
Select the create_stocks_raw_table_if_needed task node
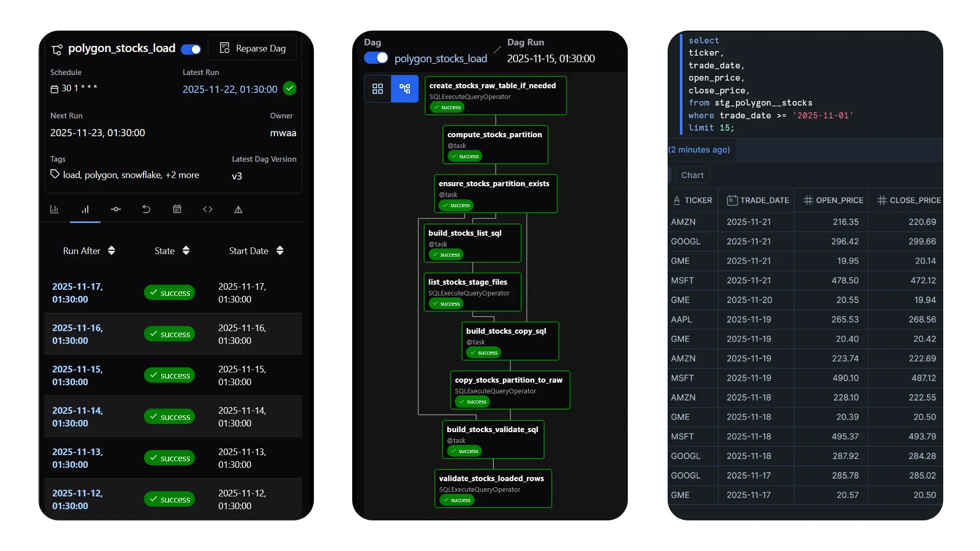pos(495,96)
